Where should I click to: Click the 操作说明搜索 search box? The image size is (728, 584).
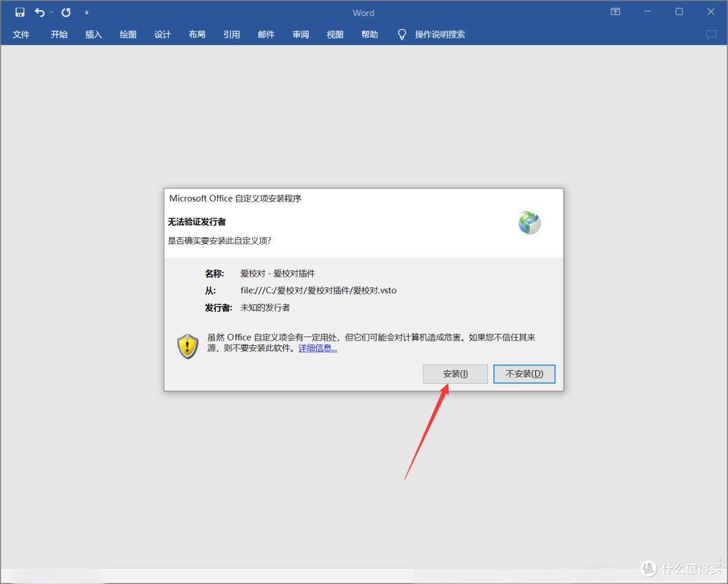pyautogui.click(x=439, y=34)
